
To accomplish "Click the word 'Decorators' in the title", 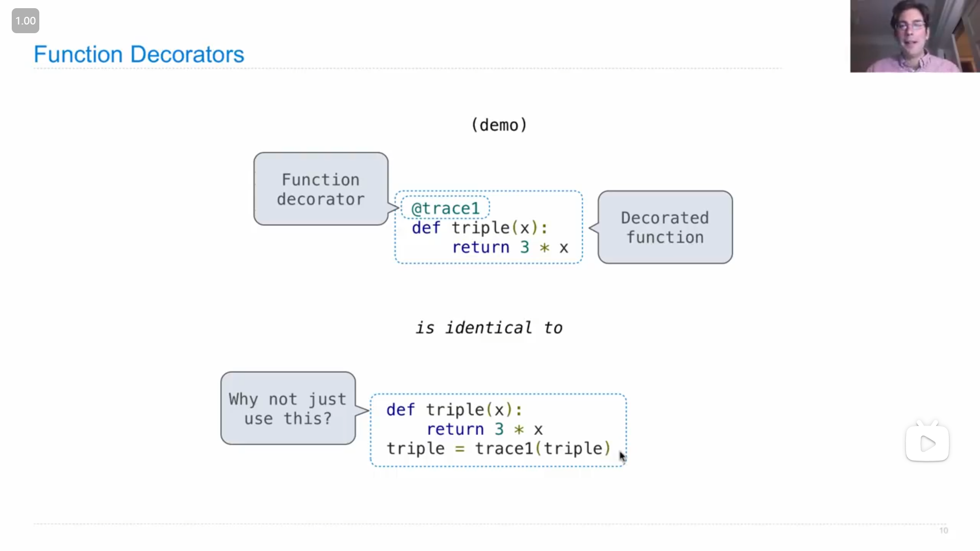I will (x=187, y=54).
